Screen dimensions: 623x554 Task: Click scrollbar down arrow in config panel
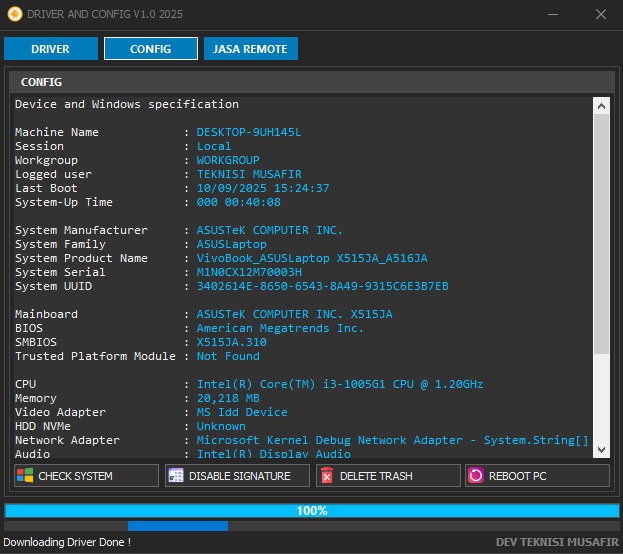pyautogui.click(x=601, y=449)
